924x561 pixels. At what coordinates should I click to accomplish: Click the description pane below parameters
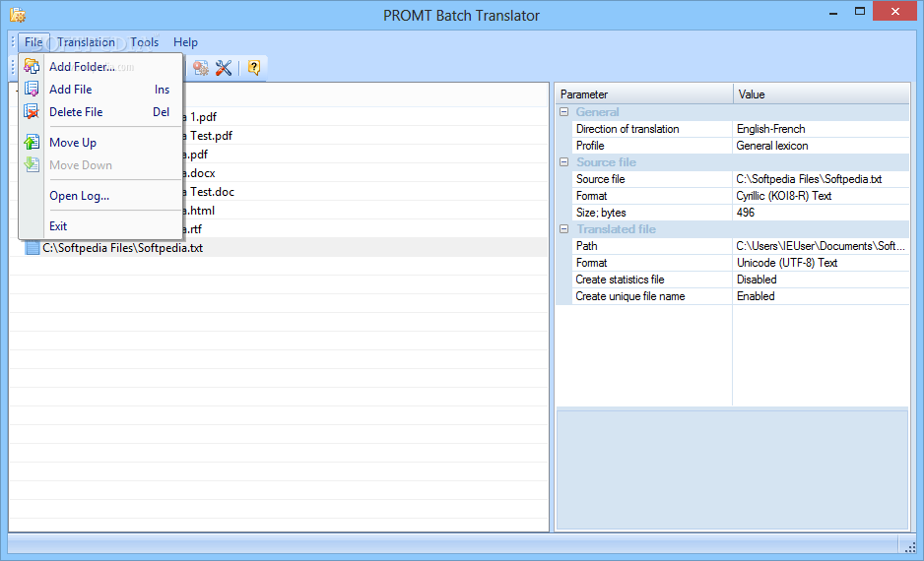733,469
